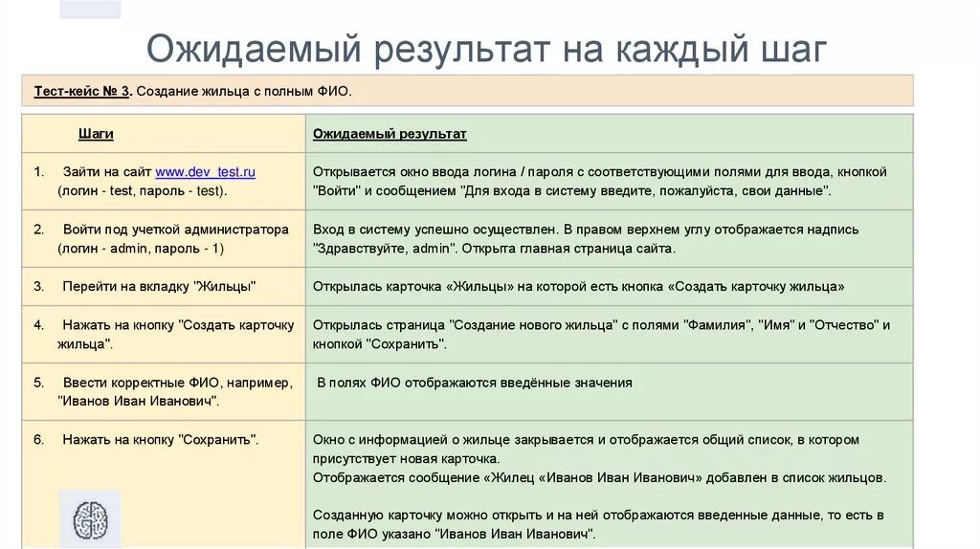Click text '"Иванов Иван Иванович".' in step 5
Viewport: 980px width, 549px height.
coord(138,401)
